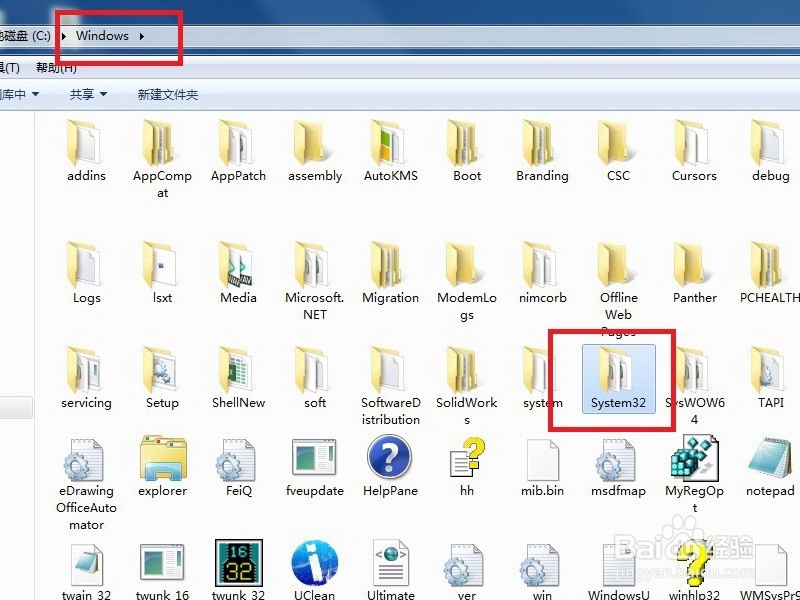The height and width of the screenshot is (600, 800).
Task: Select the hh help executable
Action: 467,466
